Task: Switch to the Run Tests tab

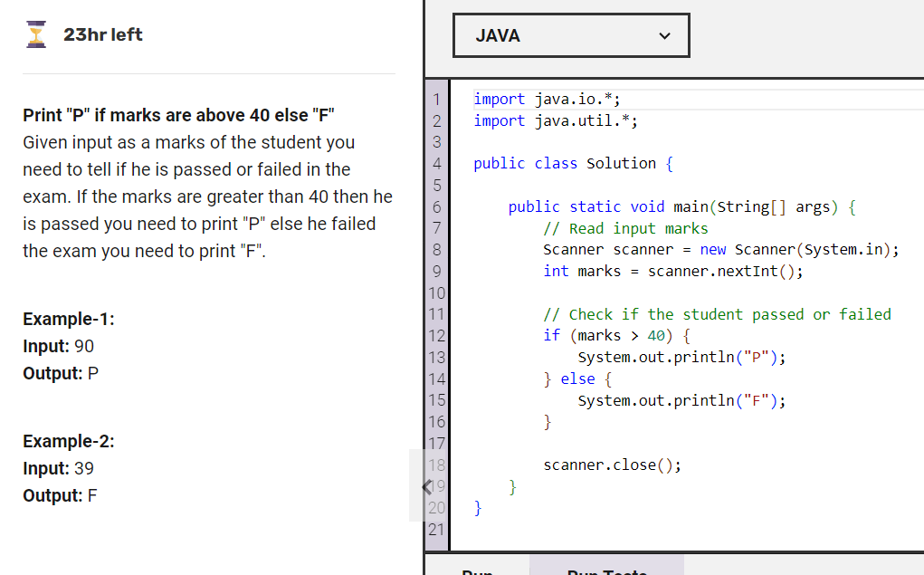Action: click(606, 569)
